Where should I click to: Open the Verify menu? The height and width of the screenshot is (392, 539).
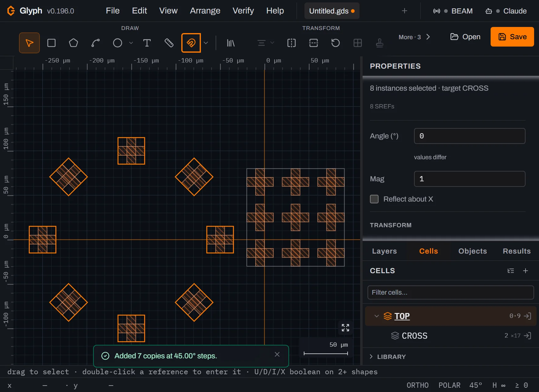pos(243,11)
